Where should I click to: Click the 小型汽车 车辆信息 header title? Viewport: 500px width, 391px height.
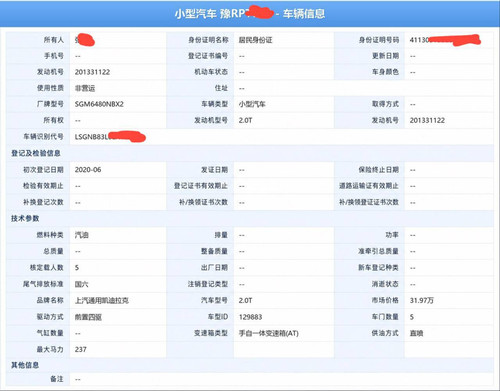(x=250, y=14)
